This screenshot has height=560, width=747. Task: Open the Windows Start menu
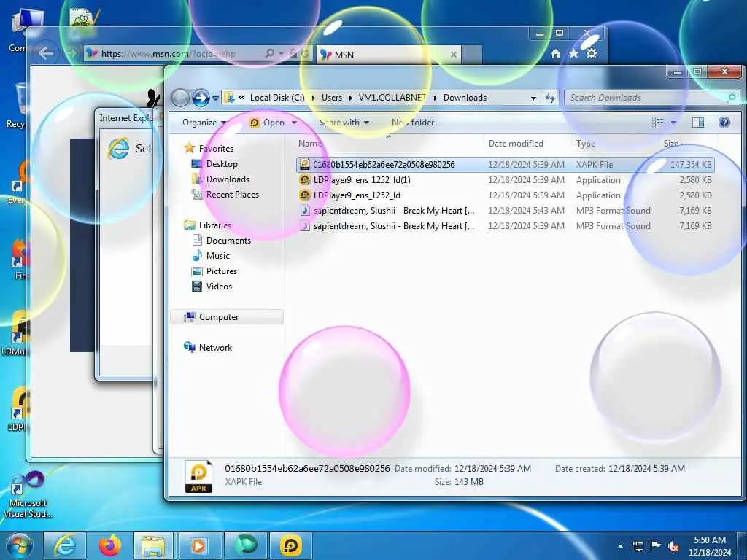tap(20, 545)
